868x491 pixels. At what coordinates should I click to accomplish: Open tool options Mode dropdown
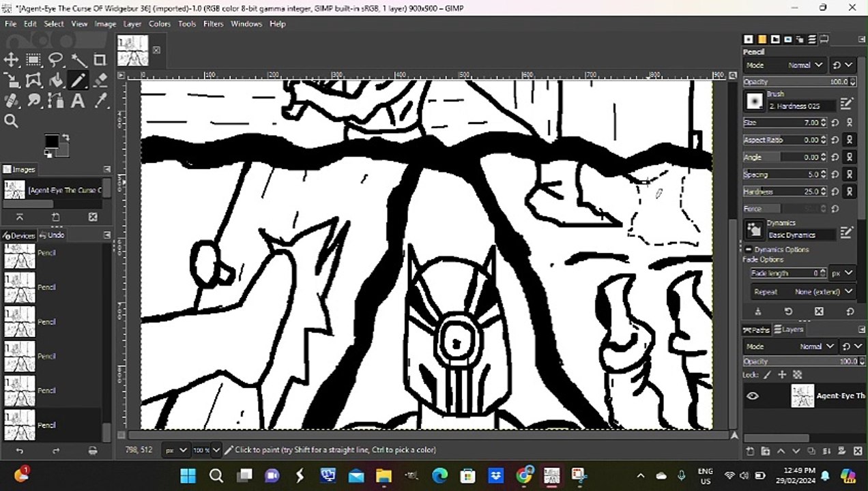pos(785,65)
